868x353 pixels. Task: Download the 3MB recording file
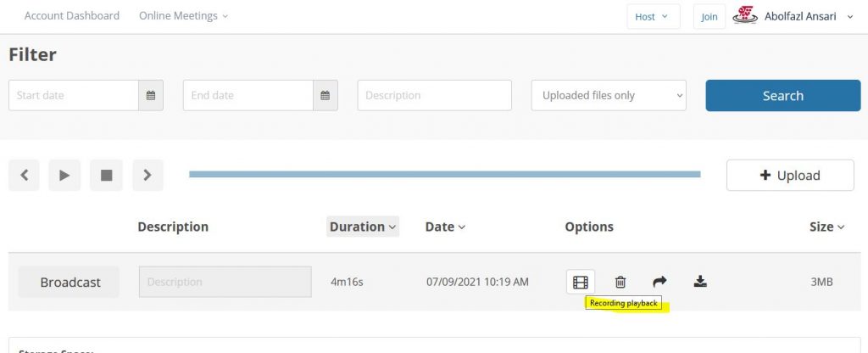click(x=700, y=282)
